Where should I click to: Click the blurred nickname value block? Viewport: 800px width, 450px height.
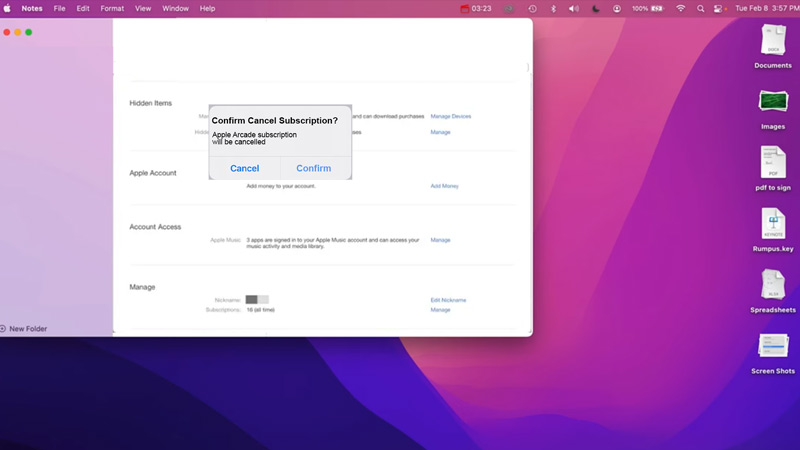tap(257, 299)
